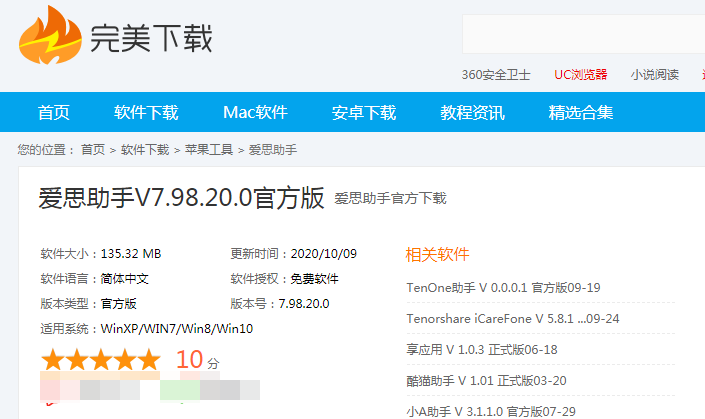
Task: Open 酷猫助手 V 1.01 正式版 related link
Action: pyautogui.click(x=486, y=380)
